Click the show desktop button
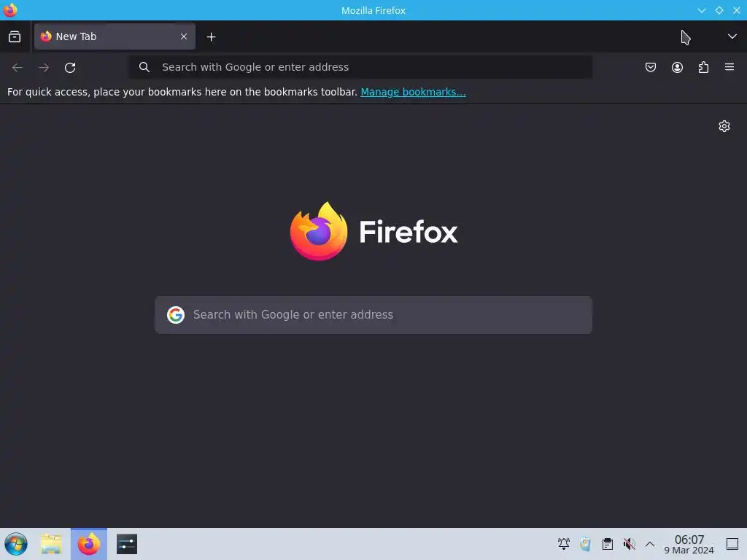 (732, 544)
